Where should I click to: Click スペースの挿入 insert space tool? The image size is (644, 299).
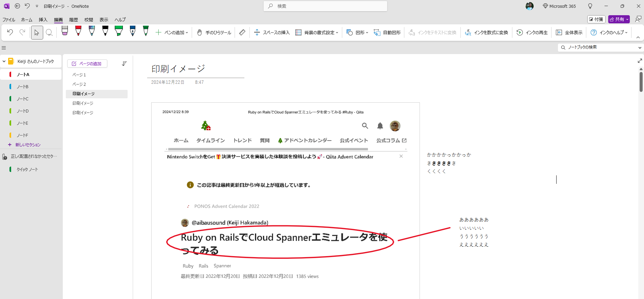[x=272, y=32]
